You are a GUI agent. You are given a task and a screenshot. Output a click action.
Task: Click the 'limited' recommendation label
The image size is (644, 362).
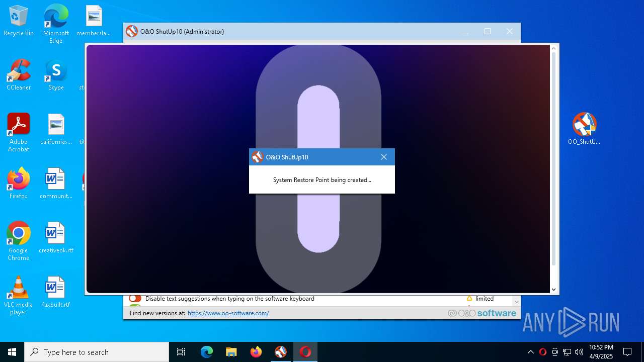(x=485, y=299)
